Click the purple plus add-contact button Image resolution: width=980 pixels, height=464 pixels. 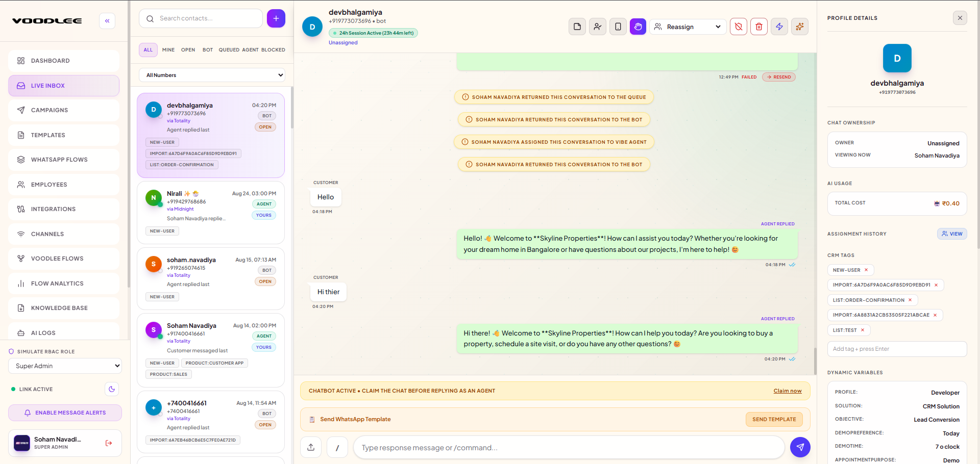276,18
